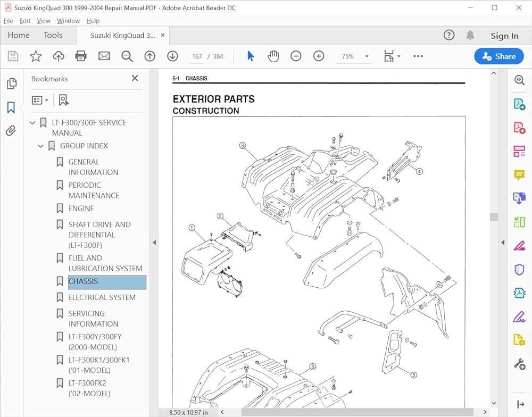Open View menu

[x=44, y=21]
